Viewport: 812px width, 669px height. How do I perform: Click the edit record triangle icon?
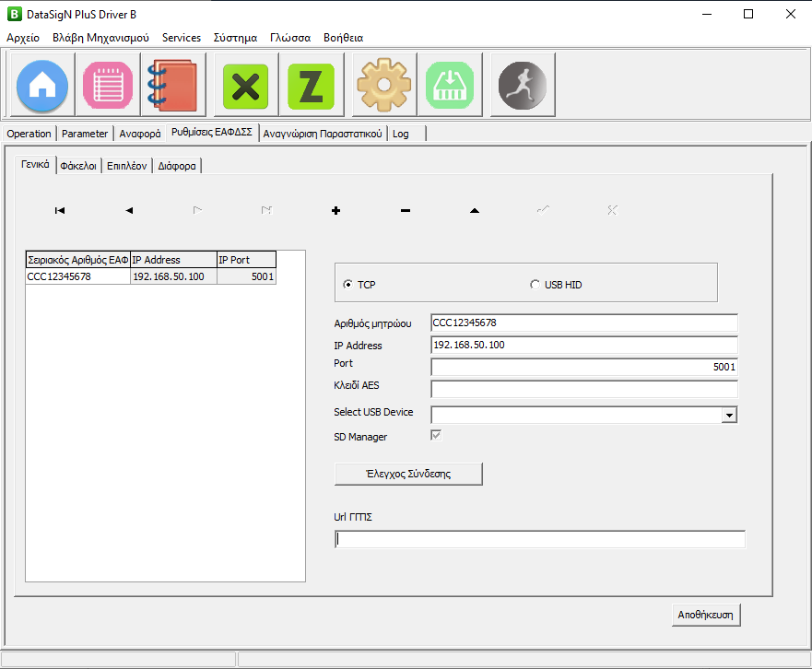(x=475, y=210)
